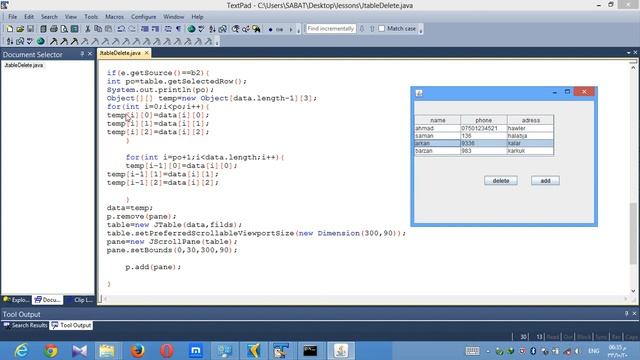Click the Undo arrow icon
The height and width of the screenshot is (360, 640).
(121, 29)
